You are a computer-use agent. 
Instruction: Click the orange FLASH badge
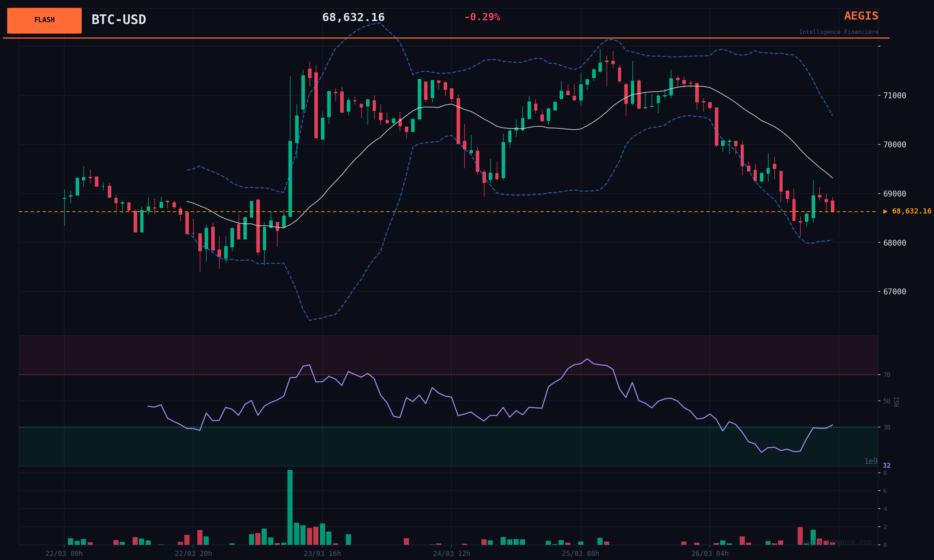coord(44,20)
